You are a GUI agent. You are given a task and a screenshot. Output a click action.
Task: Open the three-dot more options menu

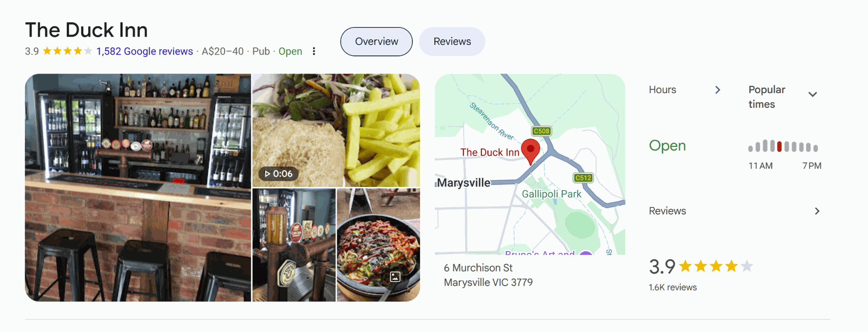tap(314, 51)
